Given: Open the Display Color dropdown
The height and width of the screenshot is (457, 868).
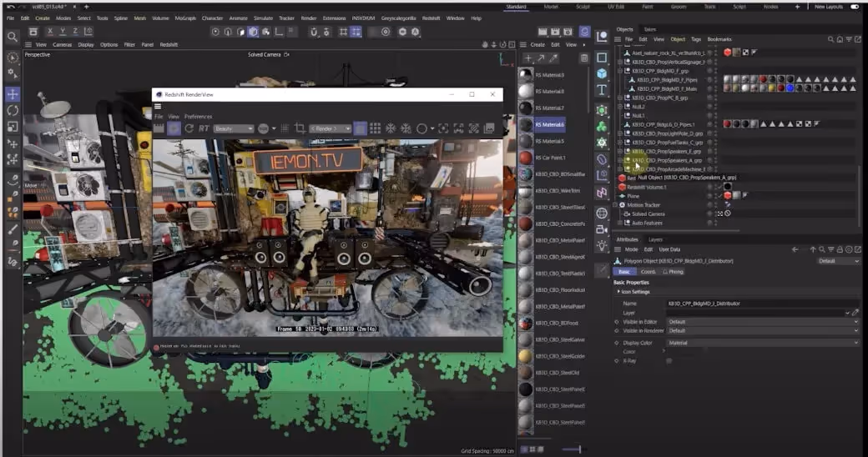Looking at the screenshot, I should tap(763, 343).
